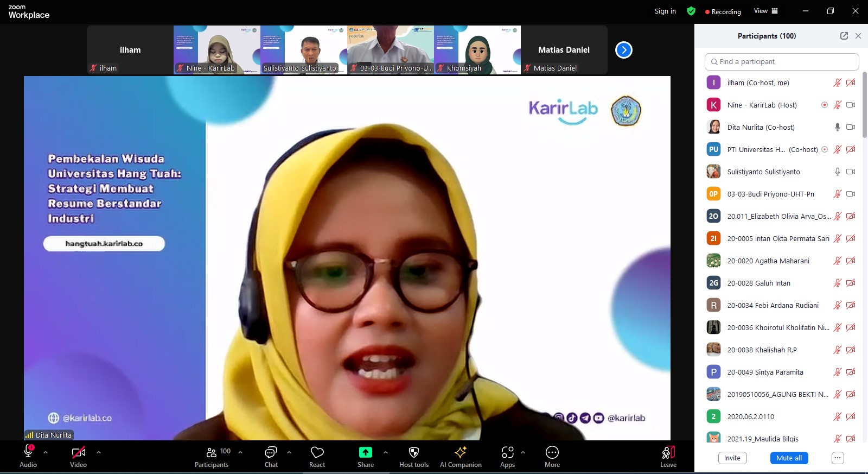Click the Invite button
868x474 pixels.
pos(732,458)
